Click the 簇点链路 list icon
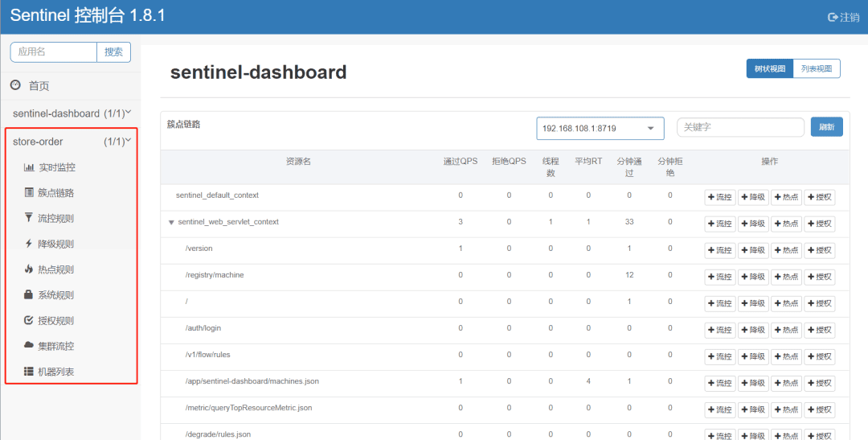Viewport: 868px width, 440px height. [x=30, y=193]
